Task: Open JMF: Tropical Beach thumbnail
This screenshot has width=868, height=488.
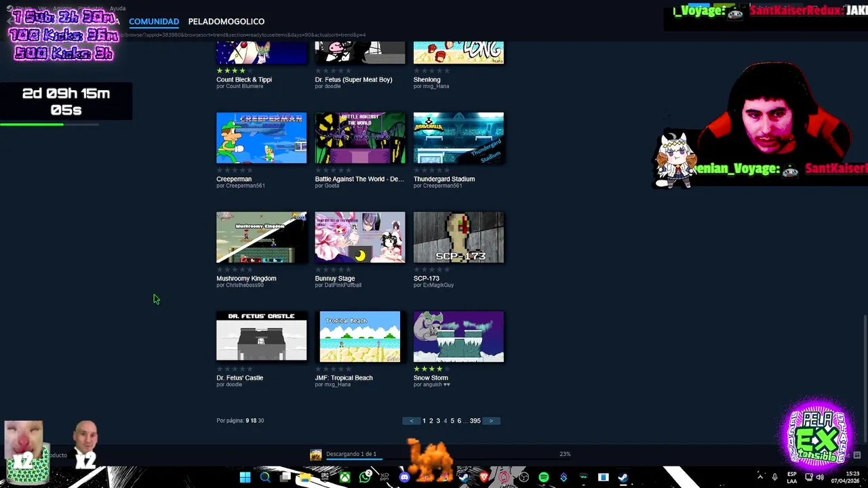Action: pos(360,336)
